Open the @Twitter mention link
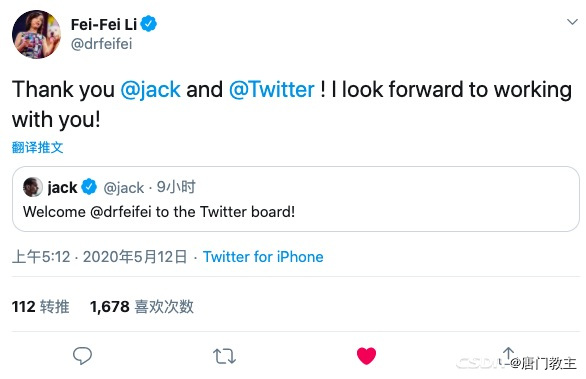This screenshot has width=586, height=379. click(x=272, y=90)
